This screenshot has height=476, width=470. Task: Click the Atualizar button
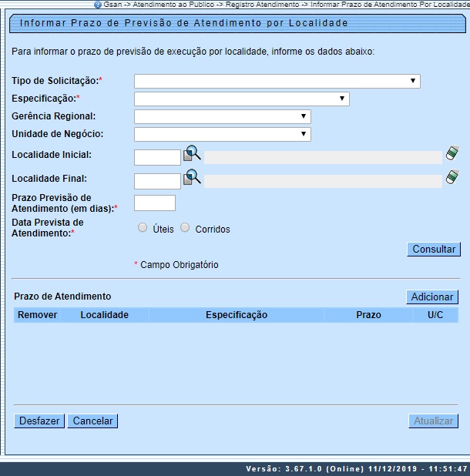click(433, 421)
